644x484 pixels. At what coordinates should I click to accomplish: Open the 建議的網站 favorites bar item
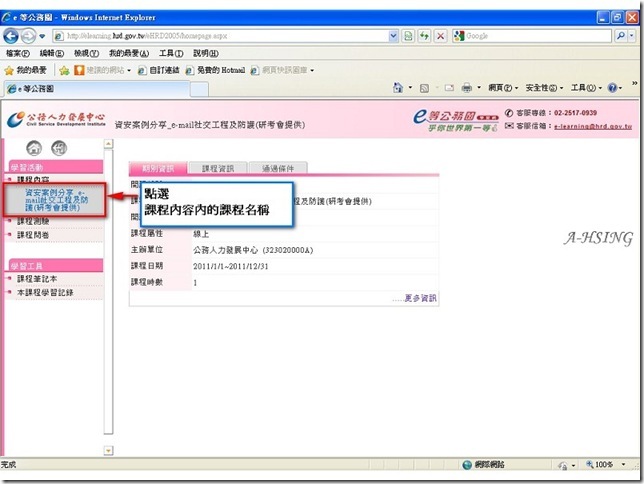[102, 70]
